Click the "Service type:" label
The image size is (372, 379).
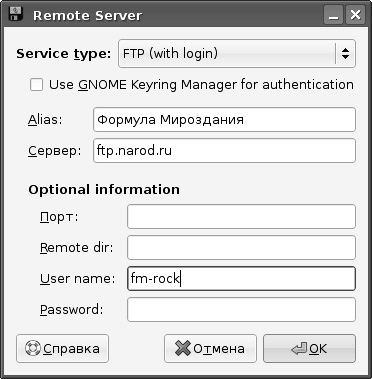[x=63, y=54]
